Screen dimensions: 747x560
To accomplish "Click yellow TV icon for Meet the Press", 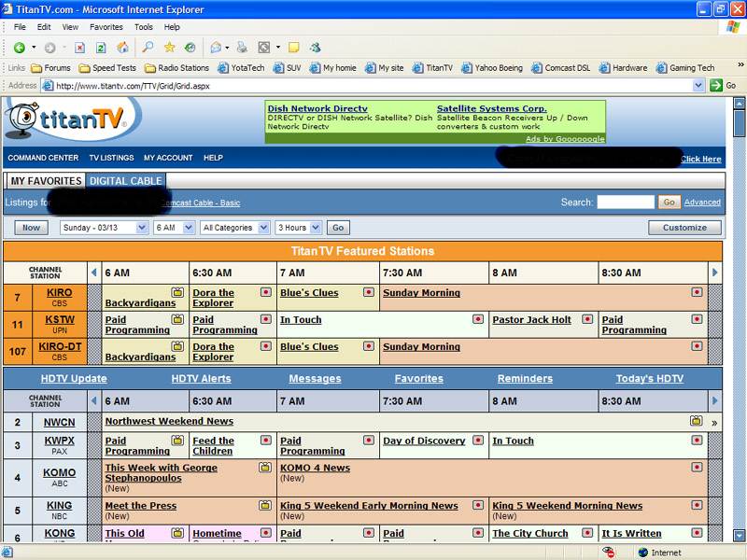I will point(265,505).
